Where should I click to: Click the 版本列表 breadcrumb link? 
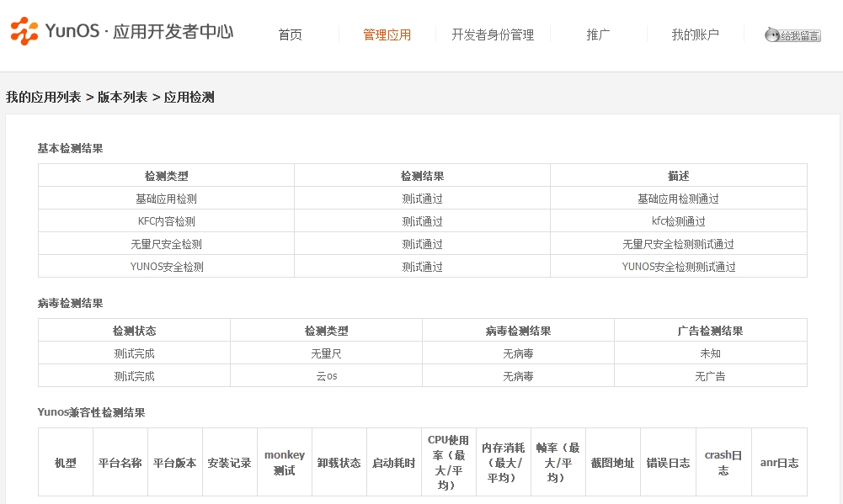point(122,97)
